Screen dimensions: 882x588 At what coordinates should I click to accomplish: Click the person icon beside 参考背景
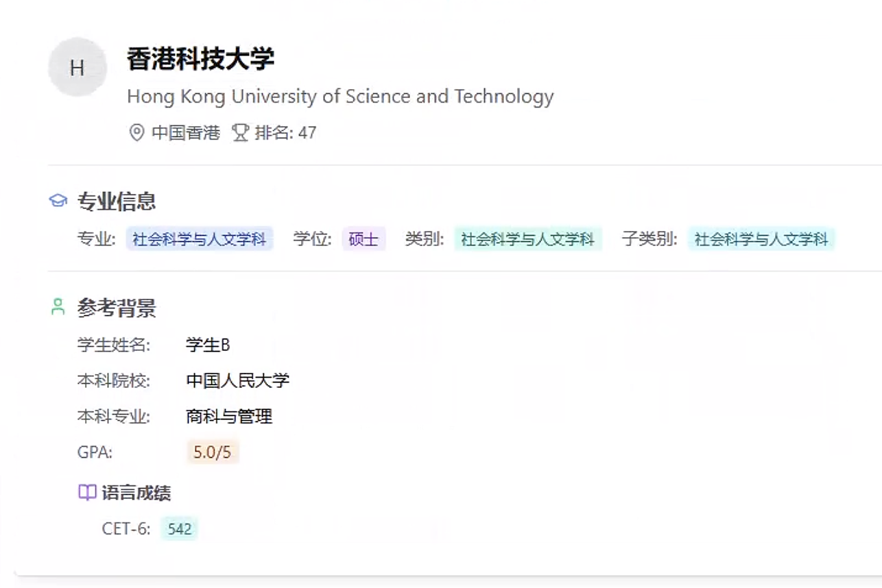coord(58,307)
